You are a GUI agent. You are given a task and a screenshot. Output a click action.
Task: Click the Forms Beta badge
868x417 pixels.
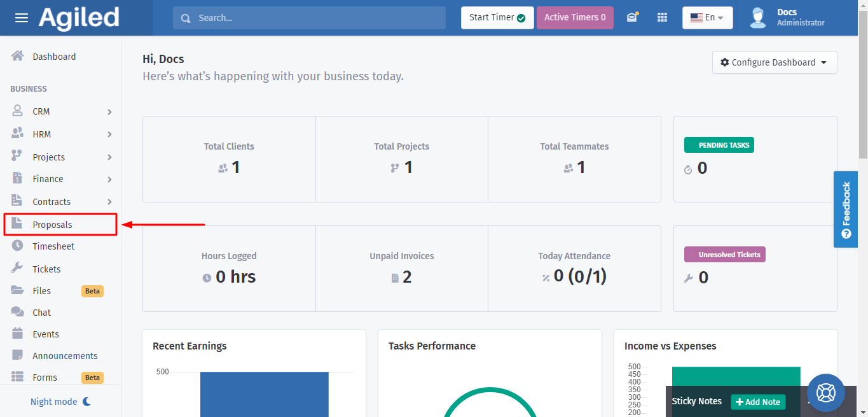pos(93,378)
